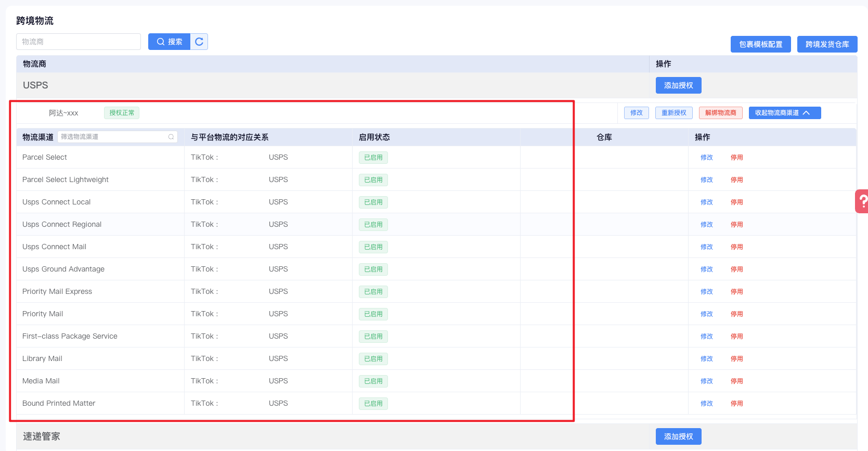Screen dimensions: 868x451
Task: Click the red help question mark icon
Action: tap(862, 201)
